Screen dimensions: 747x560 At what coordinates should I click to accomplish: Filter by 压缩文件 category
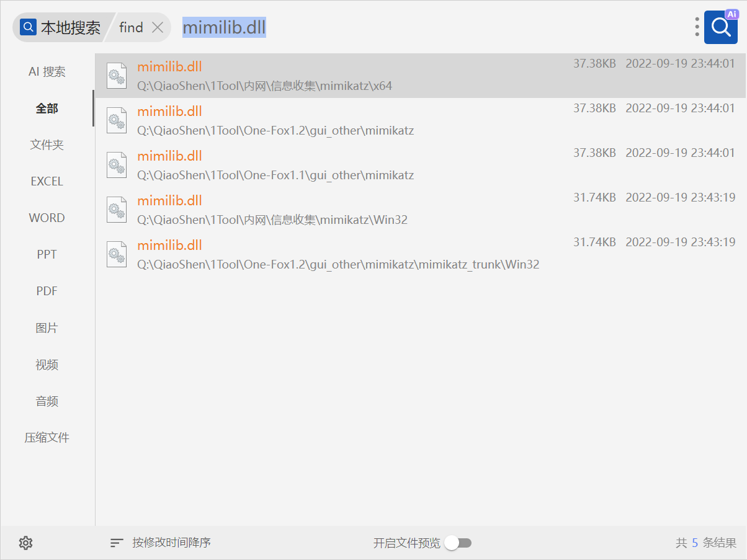point(47,437)
